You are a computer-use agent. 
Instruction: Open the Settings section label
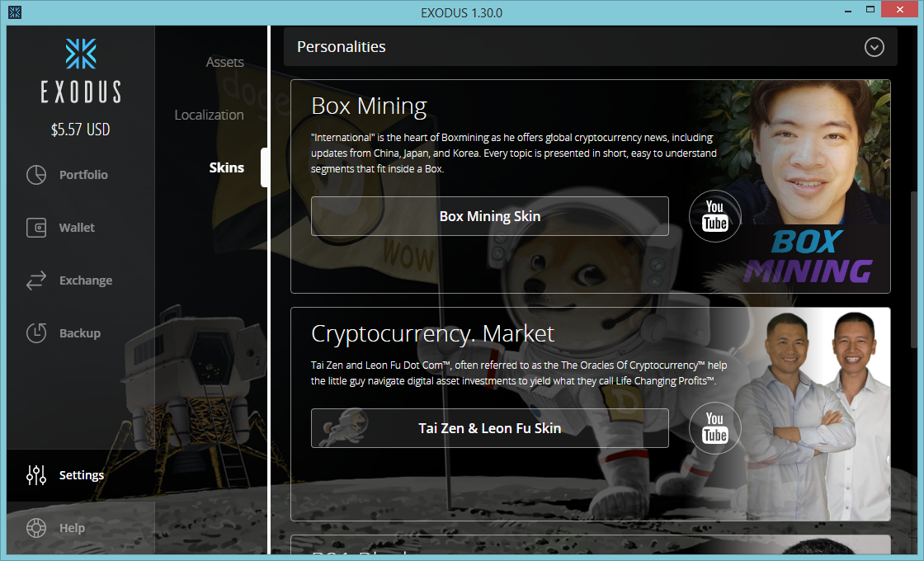tap(82, 475)
